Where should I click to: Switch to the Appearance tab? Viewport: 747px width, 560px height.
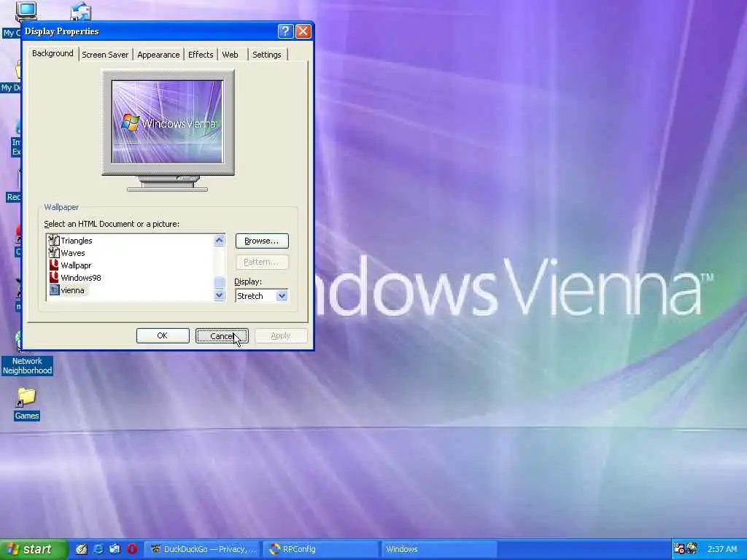click(158, 55)
